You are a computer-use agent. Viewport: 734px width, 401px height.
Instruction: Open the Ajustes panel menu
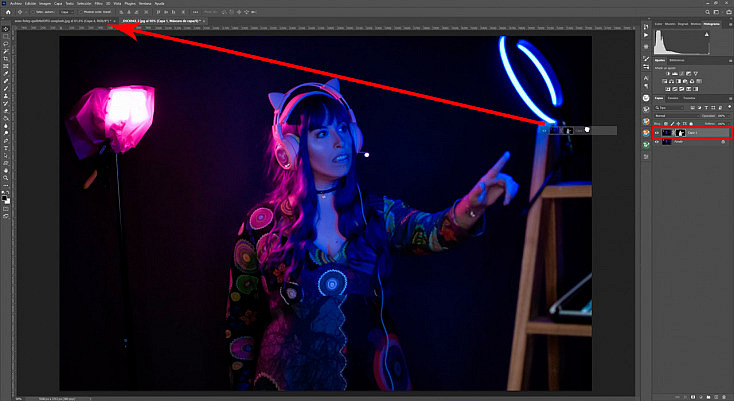click(730, 60)
